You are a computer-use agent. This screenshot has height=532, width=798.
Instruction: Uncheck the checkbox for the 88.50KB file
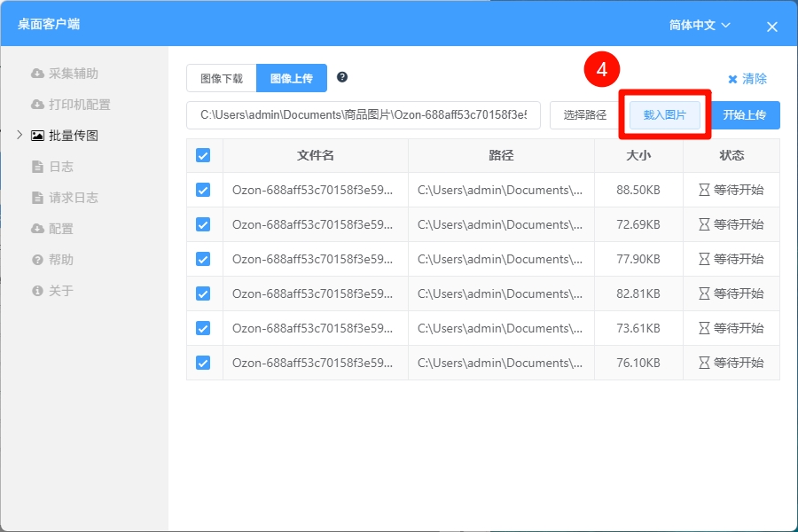click(203, 190)
